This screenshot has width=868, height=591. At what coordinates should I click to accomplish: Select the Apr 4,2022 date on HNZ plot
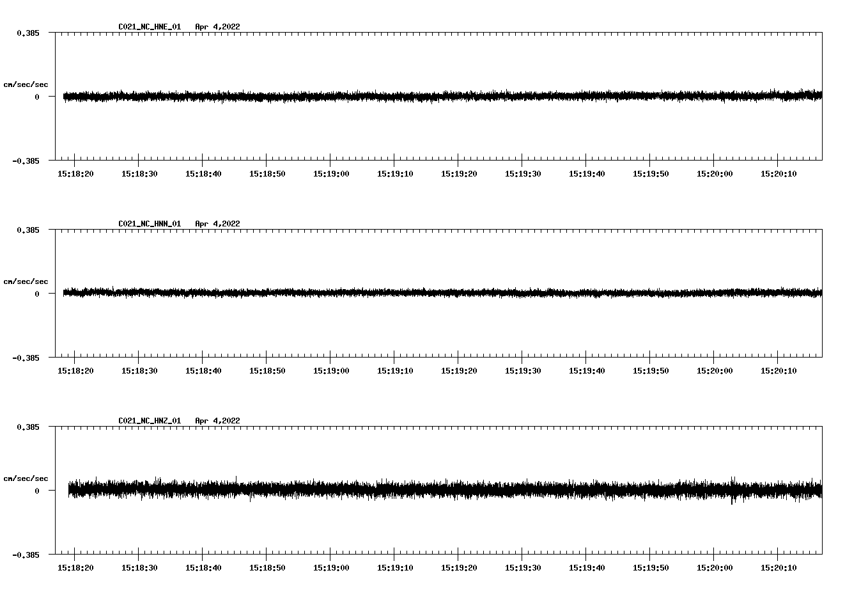coord(218,421)
